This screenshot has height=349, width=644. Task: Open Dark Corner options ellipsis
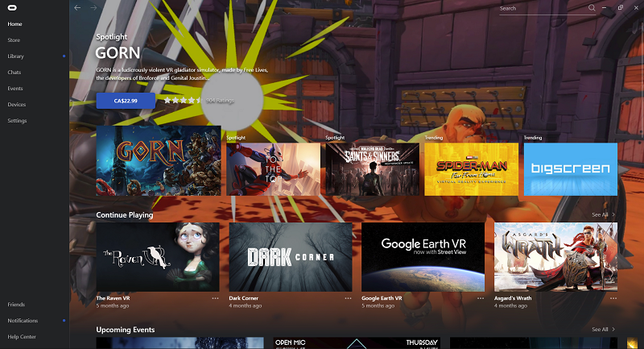[x=348, y=298]
